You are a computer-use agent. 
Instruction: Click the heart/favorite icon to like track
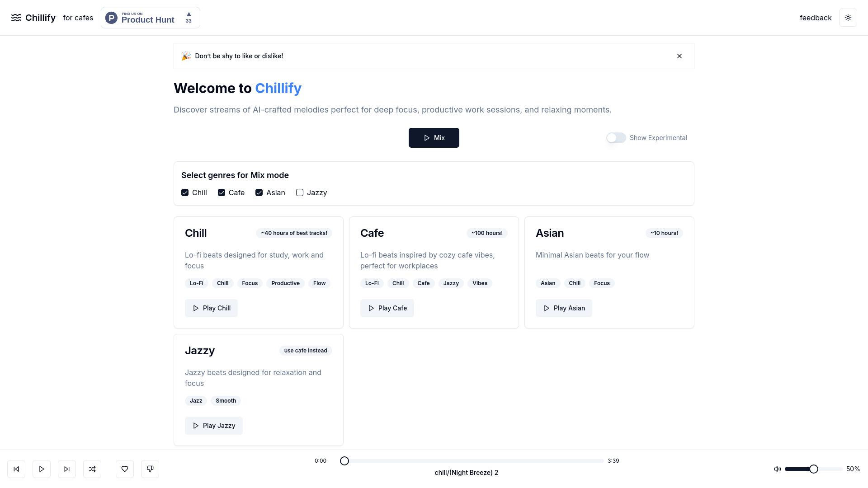[x=125, y=469]
